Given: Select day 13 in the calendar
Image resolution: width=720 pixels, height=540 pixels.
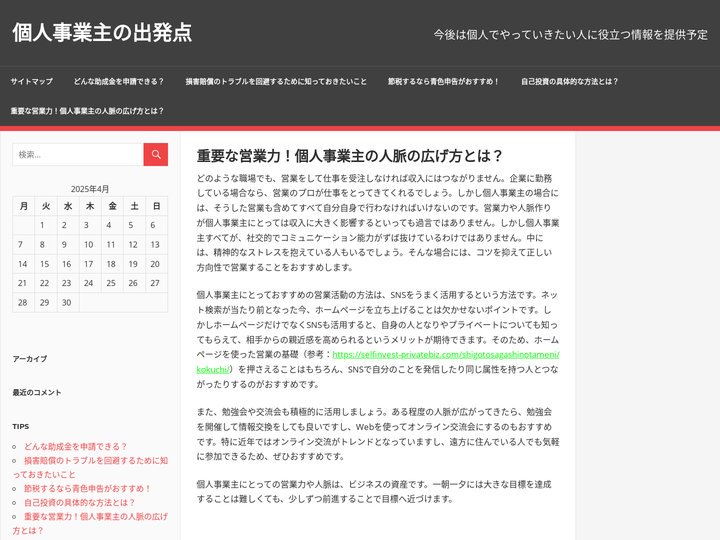Looking at the screenshot, I should [x=155, y=245].
